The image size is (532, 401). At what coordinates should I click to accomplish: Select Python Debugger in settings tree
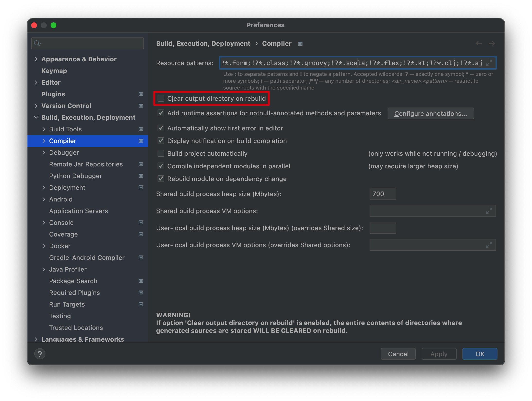click(75, 176)
